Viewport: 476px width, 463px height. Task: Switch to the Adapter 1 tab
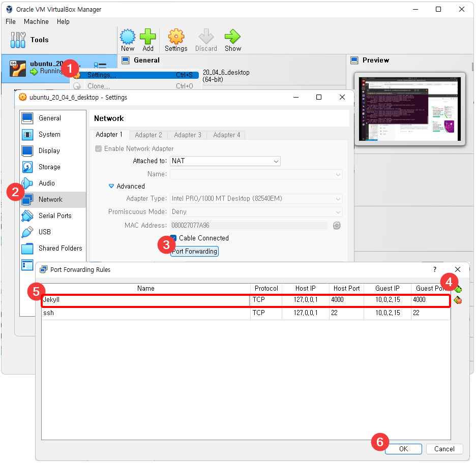(x=109, y=135)
